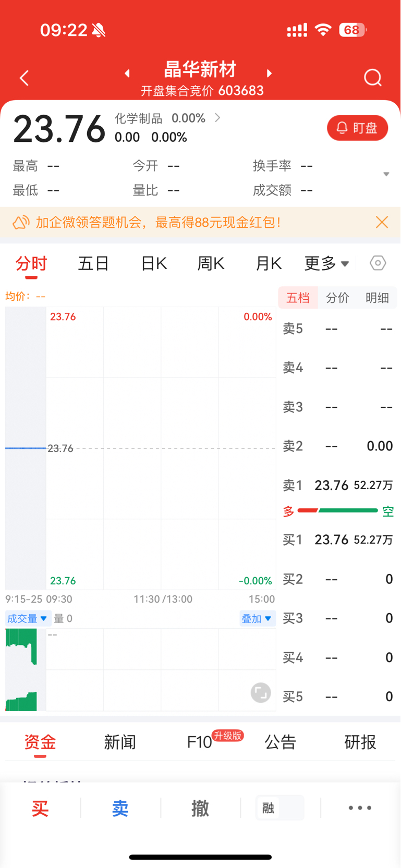401x868 pixels.
Task: Tap the 换手率 value field
Action: (307, 166)
